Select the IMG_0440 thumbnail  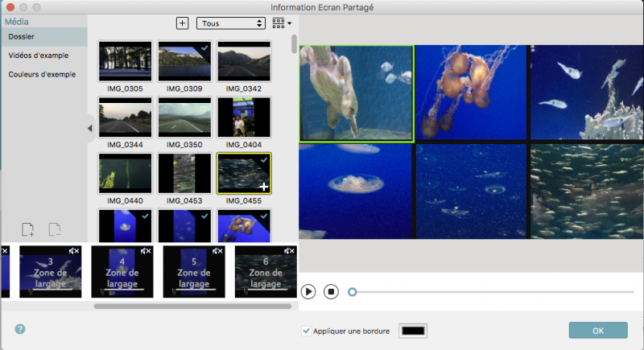pyautogui.click(x=125, y=173)
